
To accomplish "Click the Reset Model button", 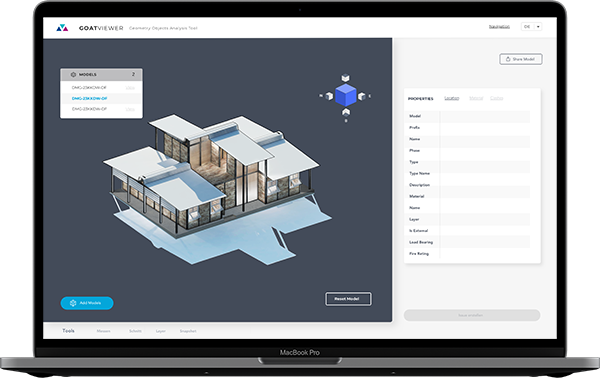I will pyautogui.click(x=348, y=299).
